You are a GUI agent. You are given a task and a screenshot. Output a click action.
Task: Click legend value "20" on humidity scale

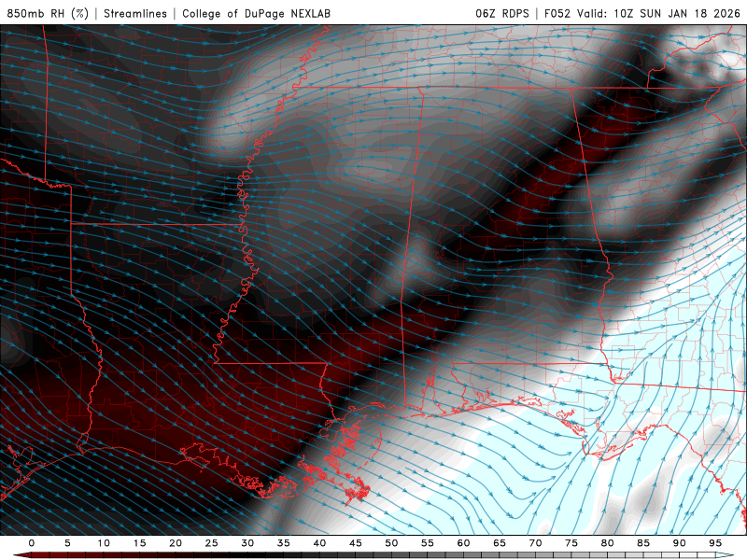point(176,543)
